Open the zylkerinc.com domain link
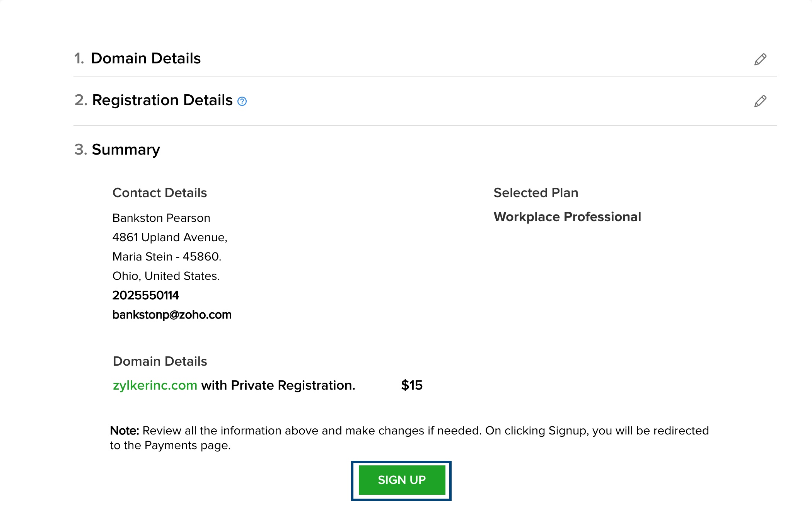812x511 pixels. point(155,385)
